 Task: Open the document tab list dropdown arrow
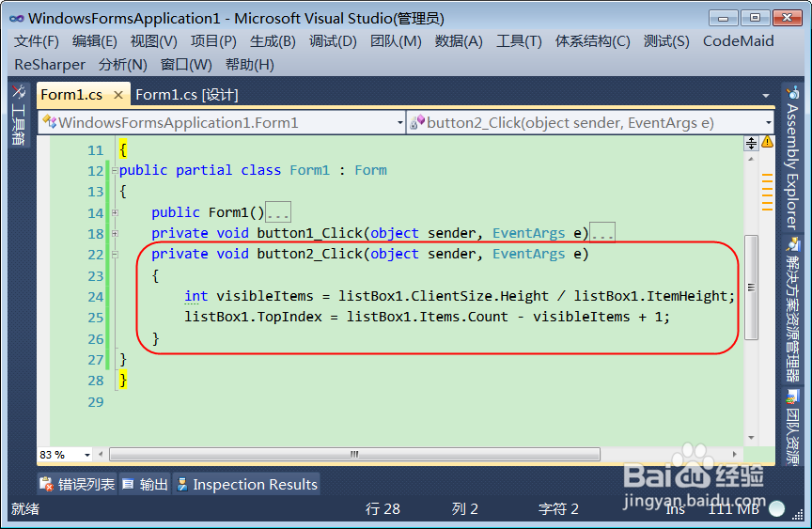click(x=765, y=96)
